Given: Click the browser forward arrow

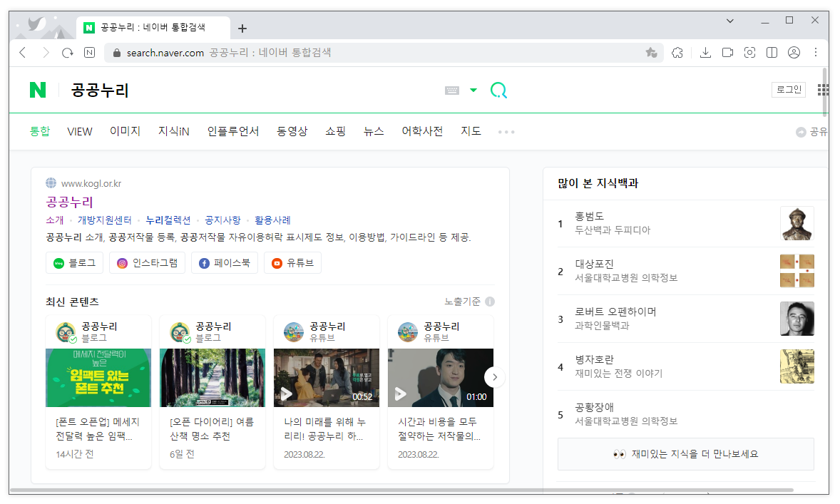Looking at the screenshot, I should click(x=46, y=53).
